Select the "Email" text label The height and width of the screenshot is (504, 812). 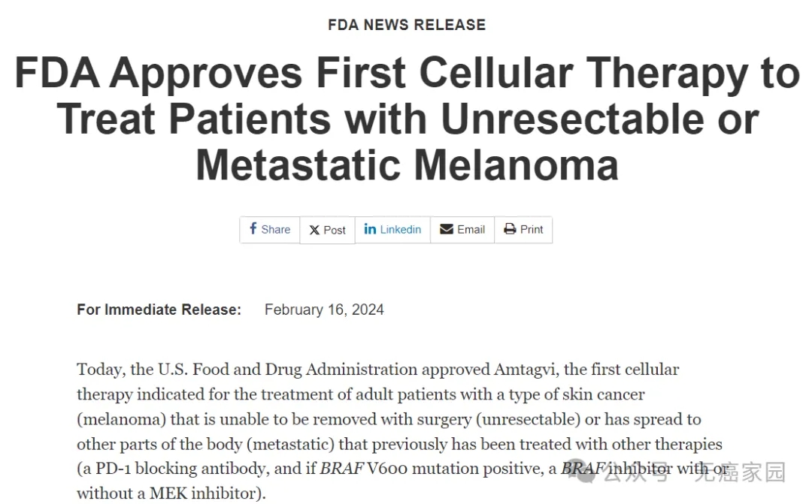point(471,229)
